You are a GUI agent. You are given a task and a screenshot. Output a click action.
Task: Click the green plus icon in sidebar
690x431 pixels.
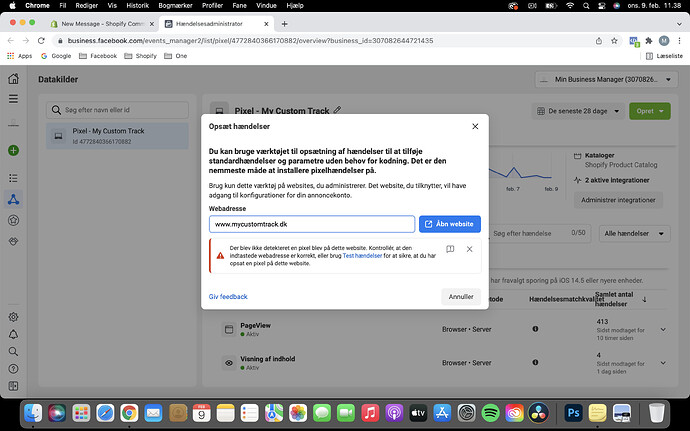click(x=14, y=151)
